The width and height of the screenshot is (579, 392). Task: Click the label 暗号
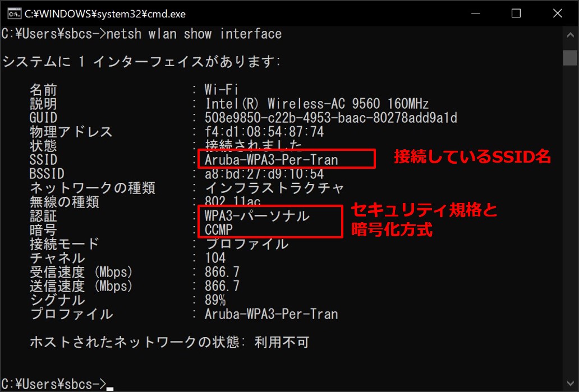[44, 230]
